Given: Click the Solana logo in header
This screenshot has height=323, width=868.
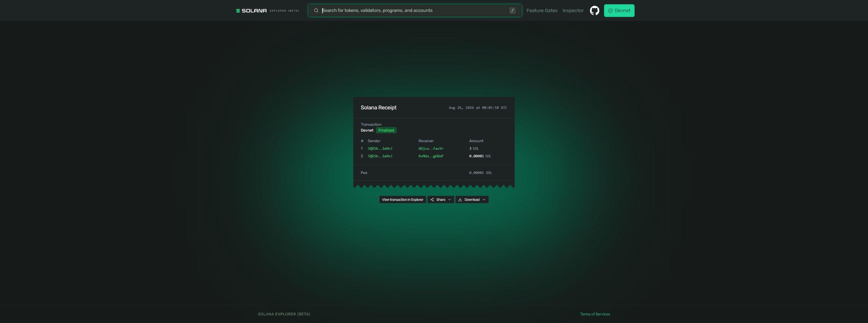Looking at the screenshot, I should pyautogui.click(x=251, y=11).
